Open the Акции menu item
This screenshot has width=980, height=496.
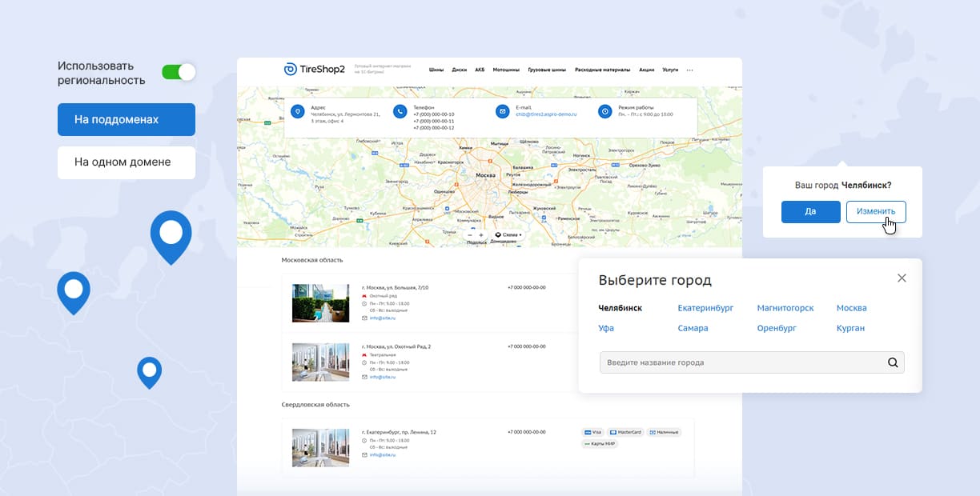(x=645, y=69)
